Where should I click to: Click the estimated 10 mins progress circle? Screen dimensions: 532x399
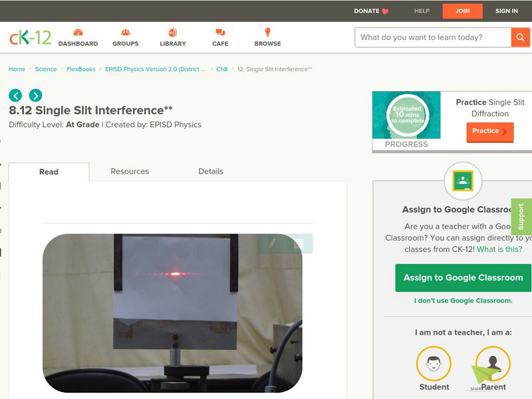[x=408, y=115]
